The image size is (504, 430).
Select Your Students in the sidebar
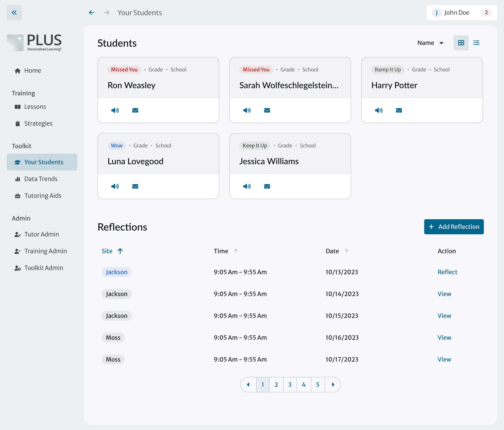tap(42, 162)
